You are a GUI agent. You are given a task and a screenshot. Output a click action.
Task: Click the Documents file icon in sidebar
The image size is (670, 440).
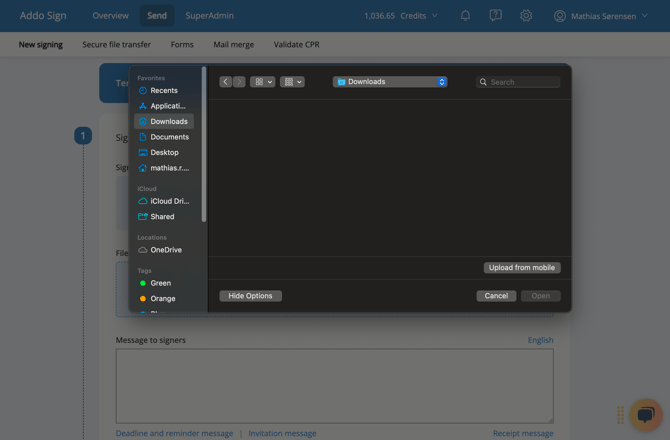pyautogui.click(x=143, y=137)
